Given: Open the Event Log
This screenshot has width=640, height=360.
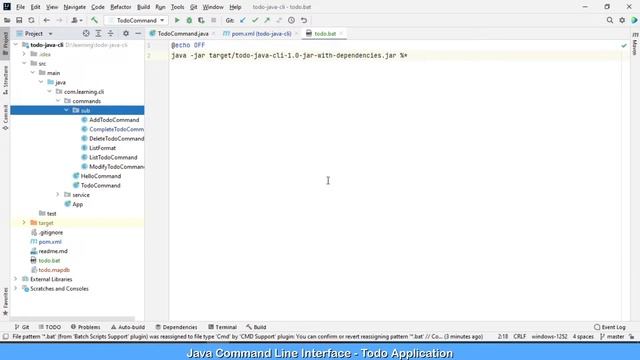Looking at the screenshot, I should (x=610, y=327).
